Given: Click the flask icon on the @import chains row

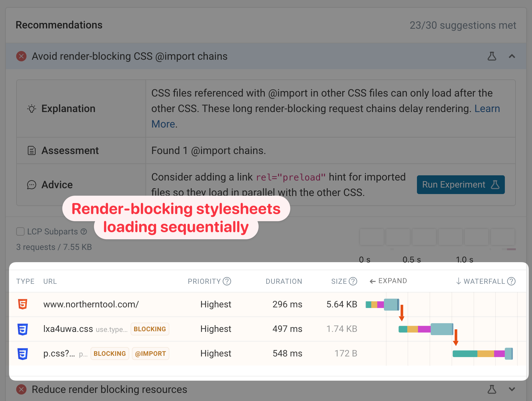Looking at the screenshot, I should click(x=492, y=56).
